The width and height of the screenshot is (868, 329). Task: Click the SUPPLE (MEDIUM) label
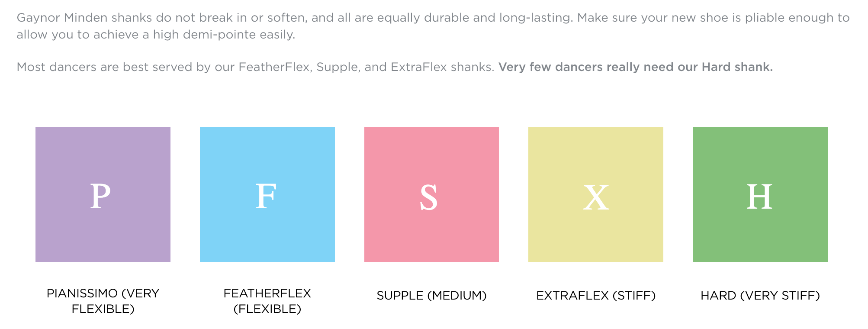pyautogui.click(x=431, y=295)
